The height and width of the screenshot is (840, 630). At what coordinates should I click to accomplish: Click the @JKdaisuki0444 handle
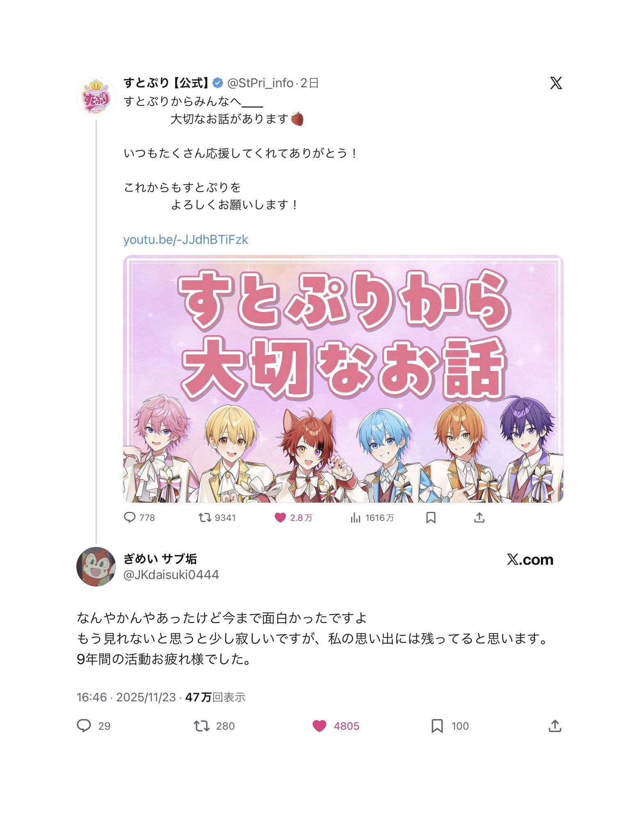[x=171, y=575]
